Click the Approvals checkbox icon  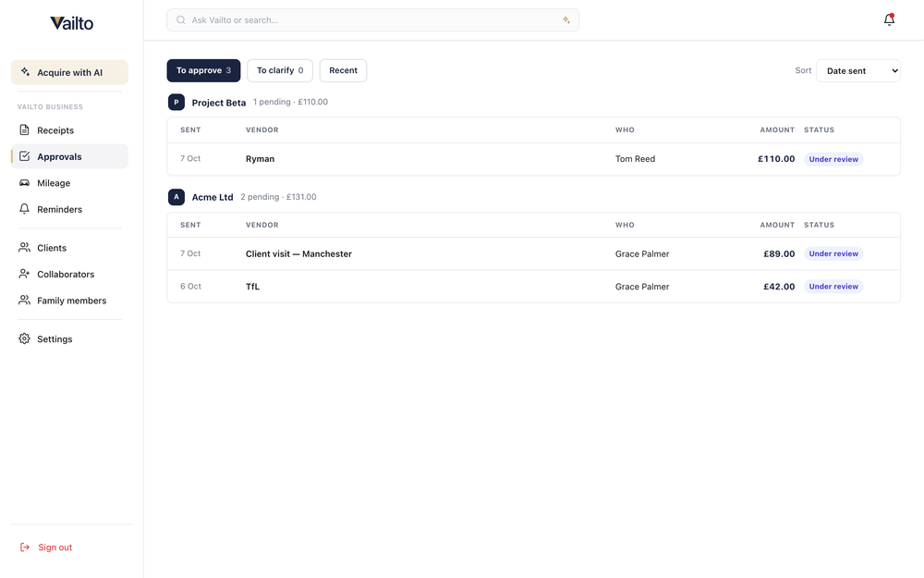[x=24, y=156]
